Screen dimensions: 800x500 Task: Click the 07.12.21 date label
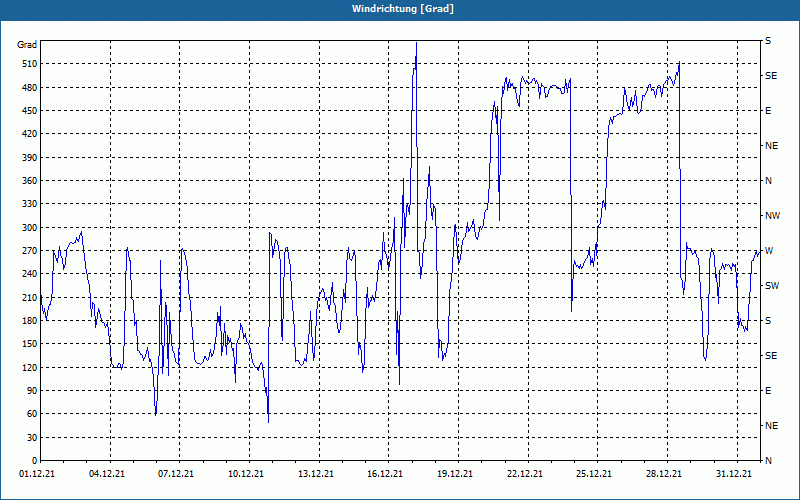point(176,474)
